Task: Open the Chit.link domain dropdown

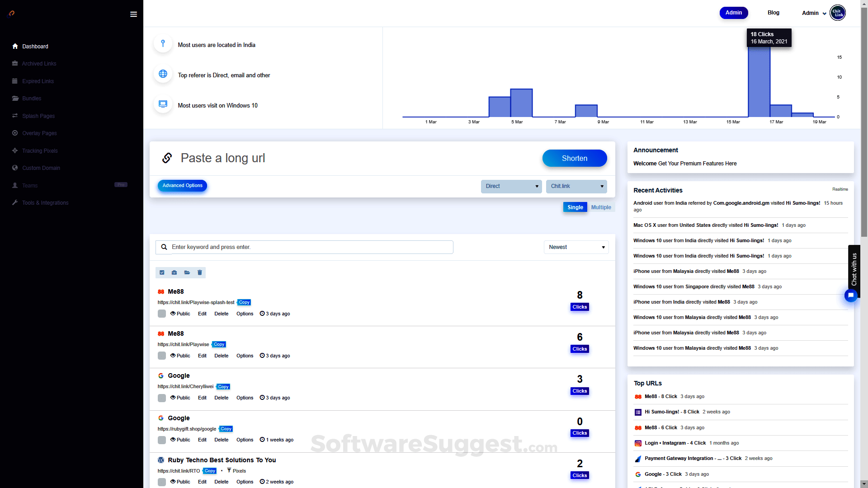Action: coord(576,186)
